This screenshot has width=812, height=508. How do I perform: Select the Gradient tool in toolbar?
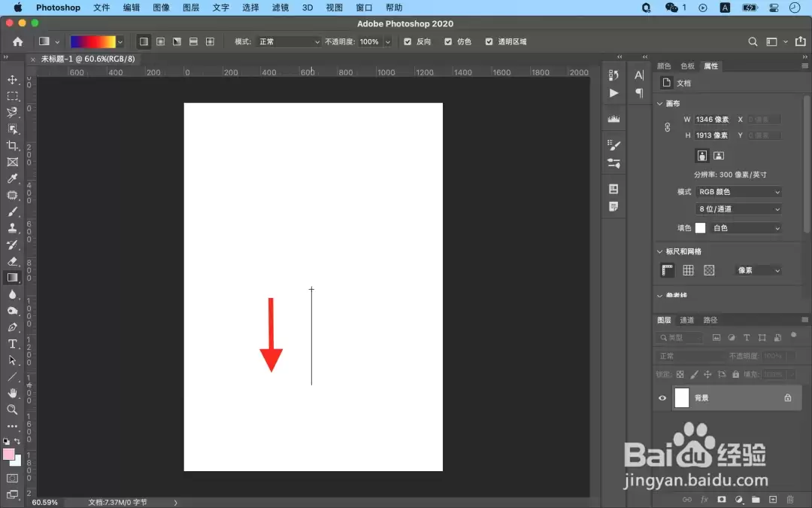tap(13, 278)
